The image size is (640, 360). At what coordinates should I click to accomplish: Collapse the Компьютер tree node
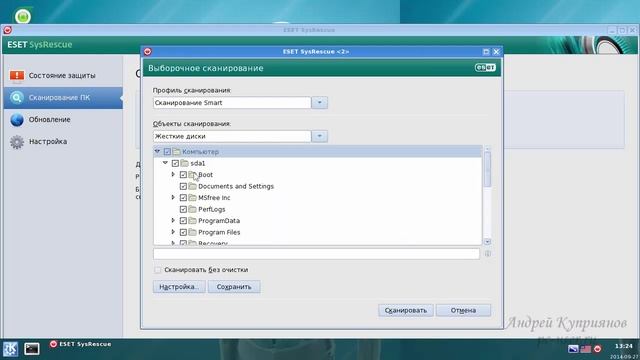pos(158,151)
